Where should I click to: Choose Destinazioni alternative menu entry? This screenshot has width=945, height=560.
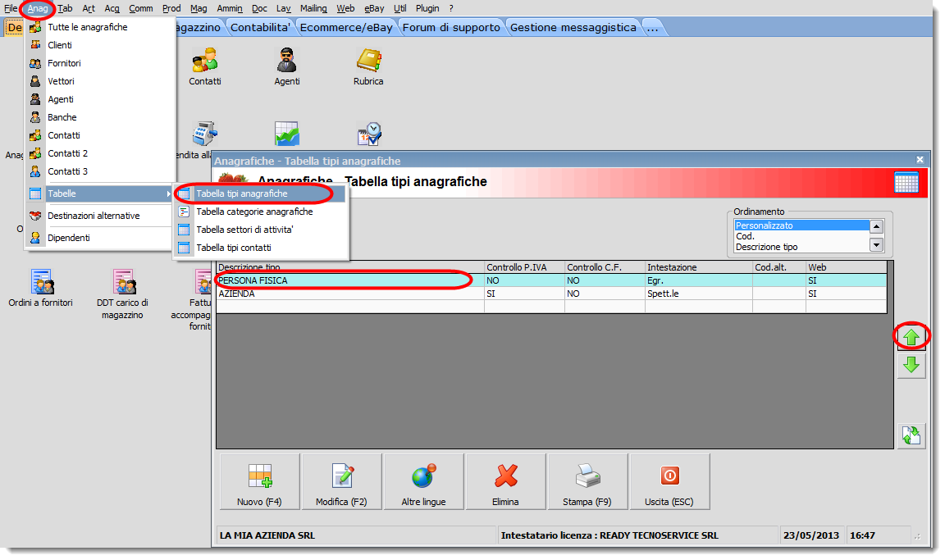click(x=100, y=216)
